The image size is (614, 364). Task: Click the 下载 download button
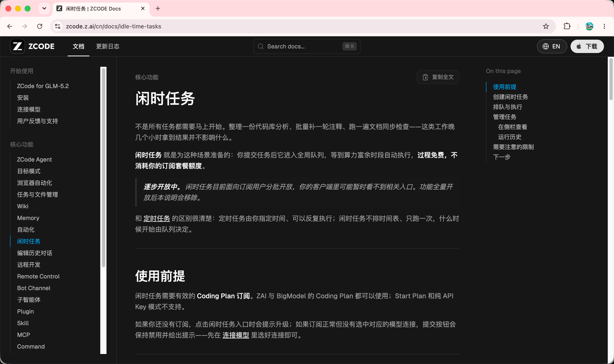(x=587, y=46)
